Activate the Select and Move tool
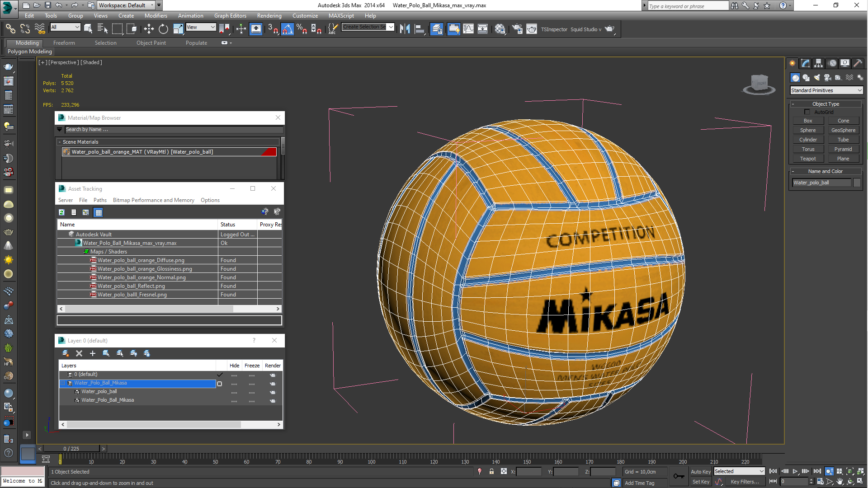Image resolution: width=868 pixels, height=488 pixels. pyautogui.click(x=149, y=29)
